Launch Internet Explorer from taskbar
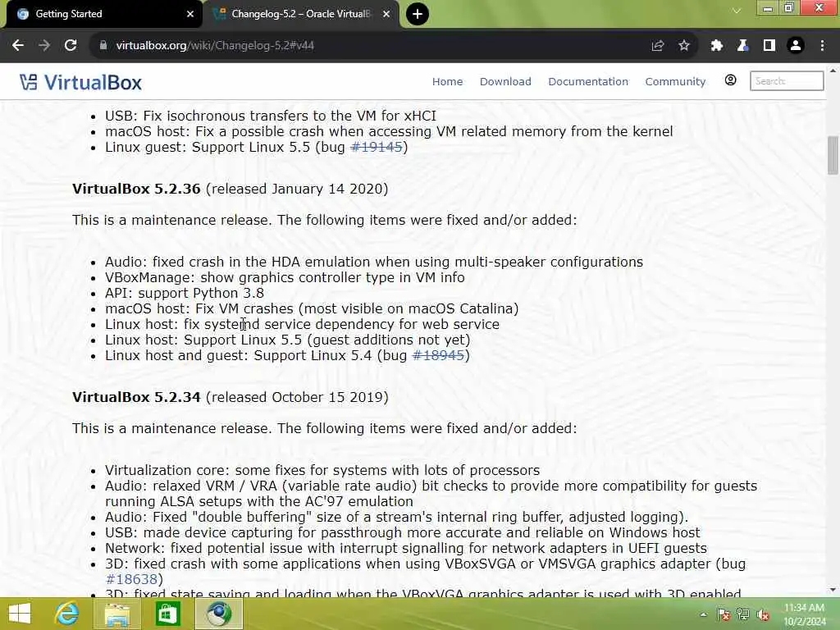This screenshot has width=840, height=630. 67,614
